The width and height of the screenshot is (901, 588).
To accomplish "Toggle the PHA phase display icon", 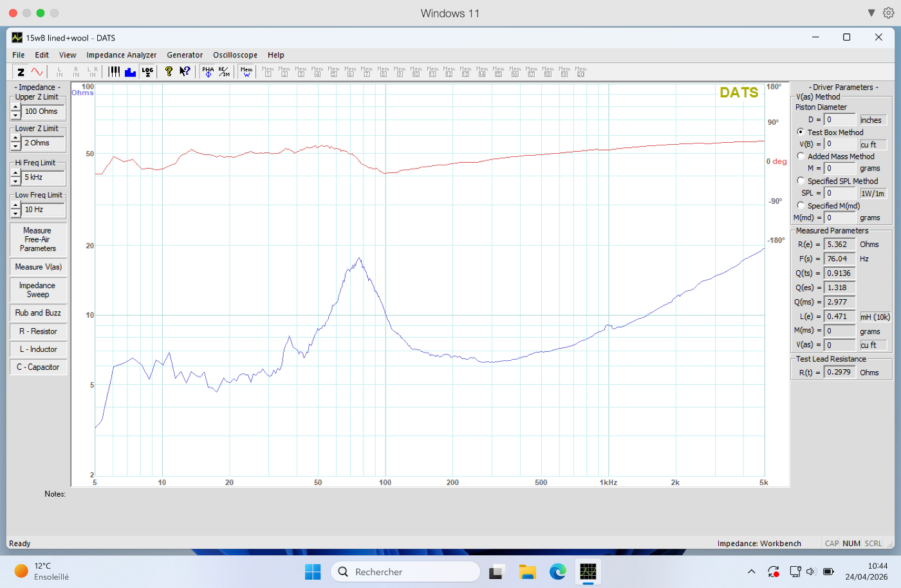I will (x=208, y=72).
